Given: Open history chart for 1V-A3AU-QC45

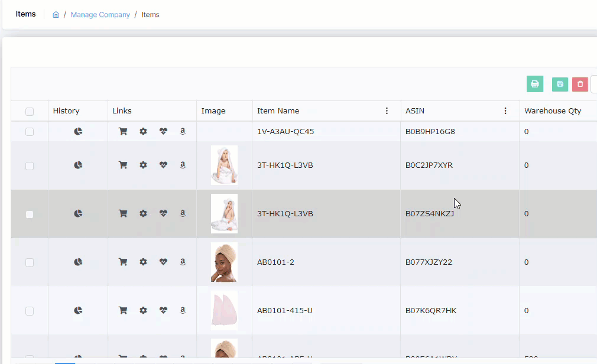Looking at the screenshot, I should click(78, 131).
